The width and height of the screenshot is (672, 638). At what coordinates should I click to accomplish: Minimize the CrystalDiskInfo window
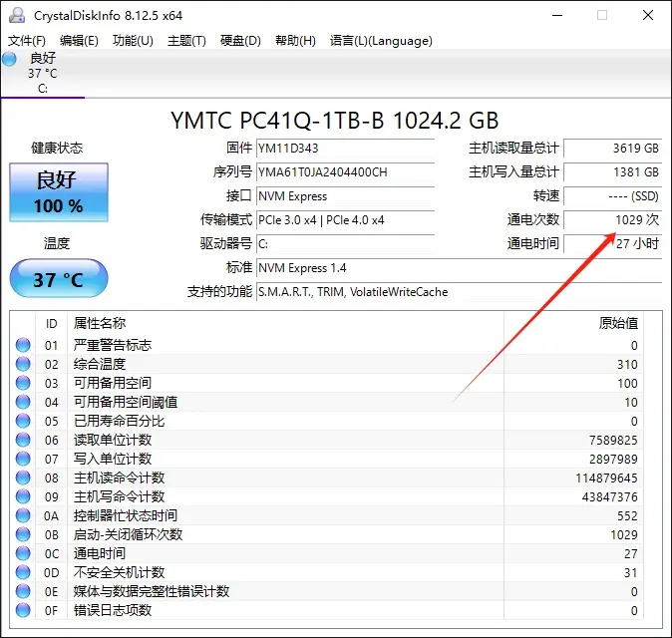tap(557, 15)
